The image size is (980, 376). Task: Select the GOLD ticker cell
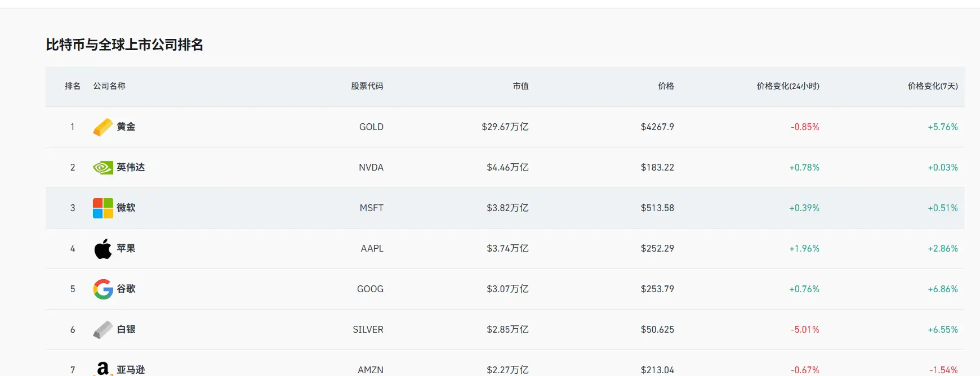click(x=371, y=127)
